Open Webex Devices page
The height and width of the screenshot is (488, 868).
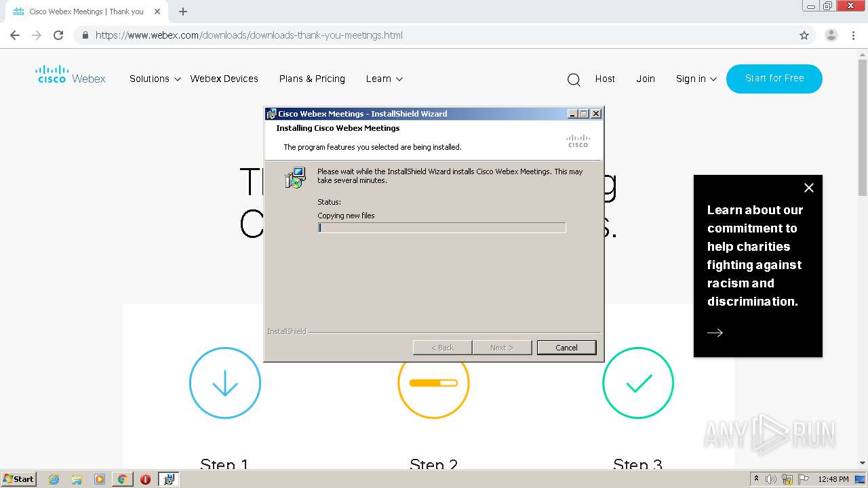click(224, 79)
